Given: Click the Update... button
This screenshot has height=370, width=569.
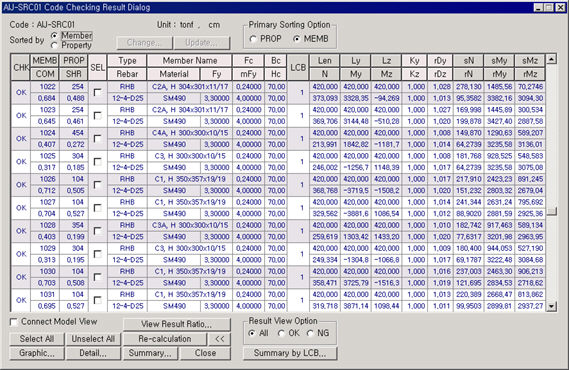Looking at the screenshot, I should 202,43.
